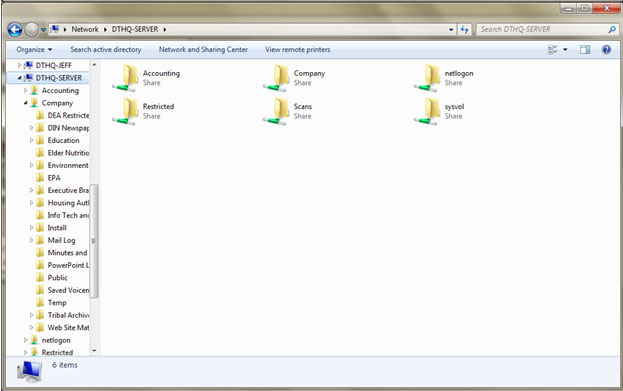Expand the arrow after Network breadcrumb
This screenshot has height=391, width=623.
[x=105, y=29]
